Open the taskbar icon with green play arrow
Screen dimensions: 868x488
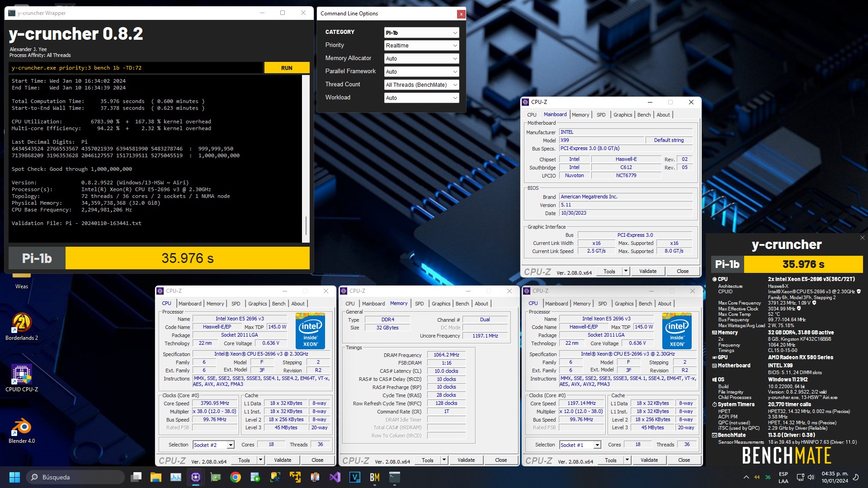255,477
